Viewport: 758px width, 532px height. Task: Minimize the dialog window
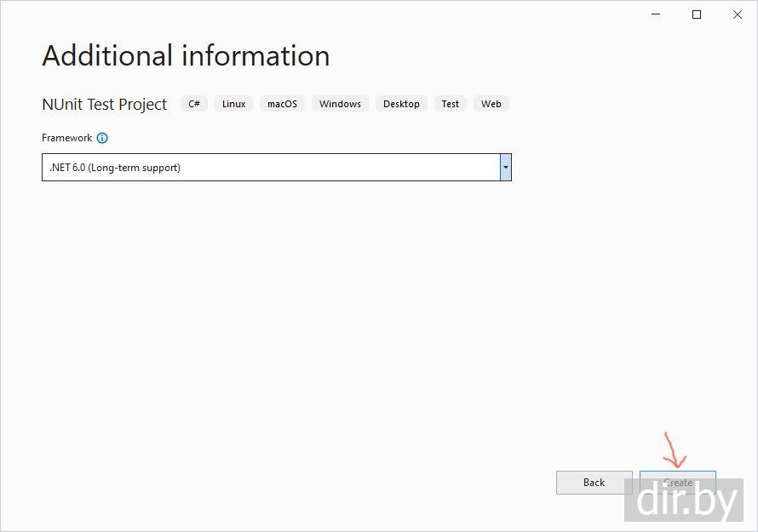pyautogui.click(x=657, y=14)
